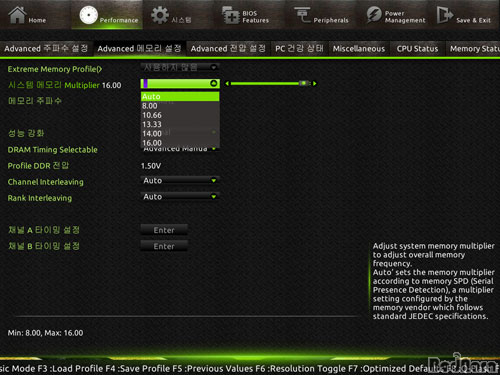Select 14.00 multiplier option

click(180, 134)
